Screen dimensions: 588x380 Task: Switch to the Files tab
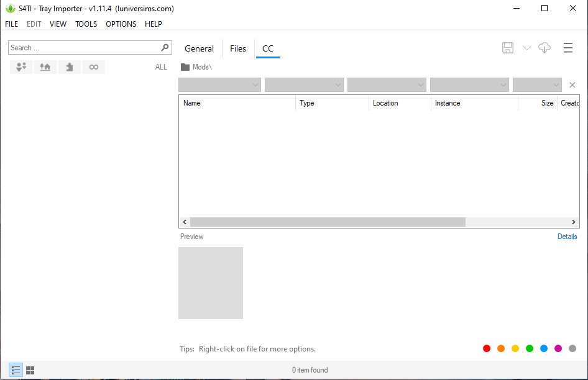coord(238,48)
